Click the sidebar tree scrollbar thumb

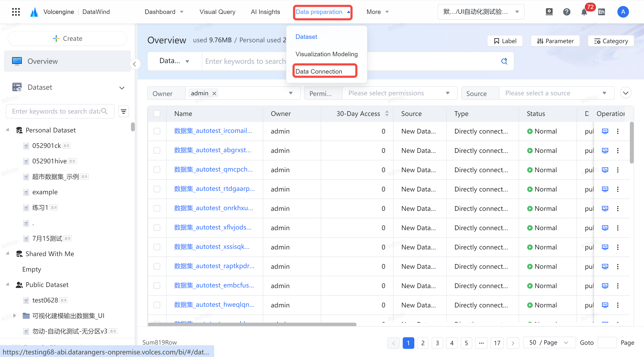pyautogui.click(x=133, y=127)
